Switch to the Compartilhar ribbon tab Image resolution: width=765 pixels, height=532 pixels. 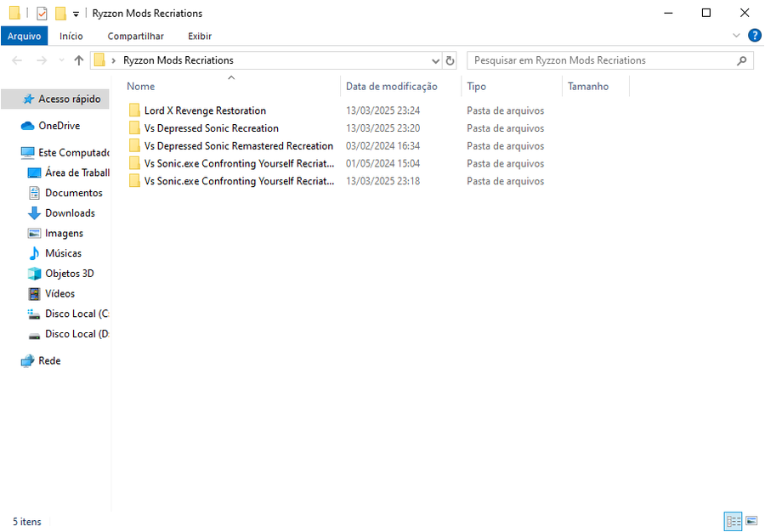click(x=136, y=36)
